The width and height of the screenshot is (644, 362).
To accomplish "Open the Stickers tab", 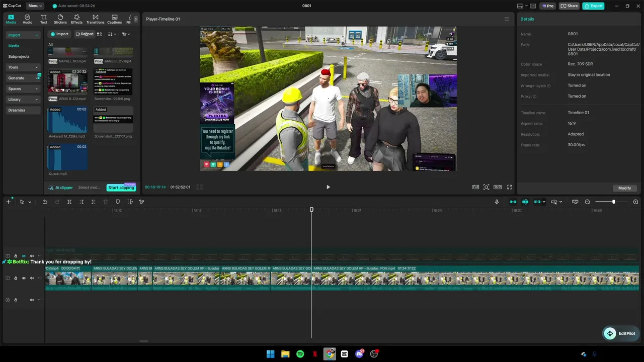I will [x=60, y=19].
